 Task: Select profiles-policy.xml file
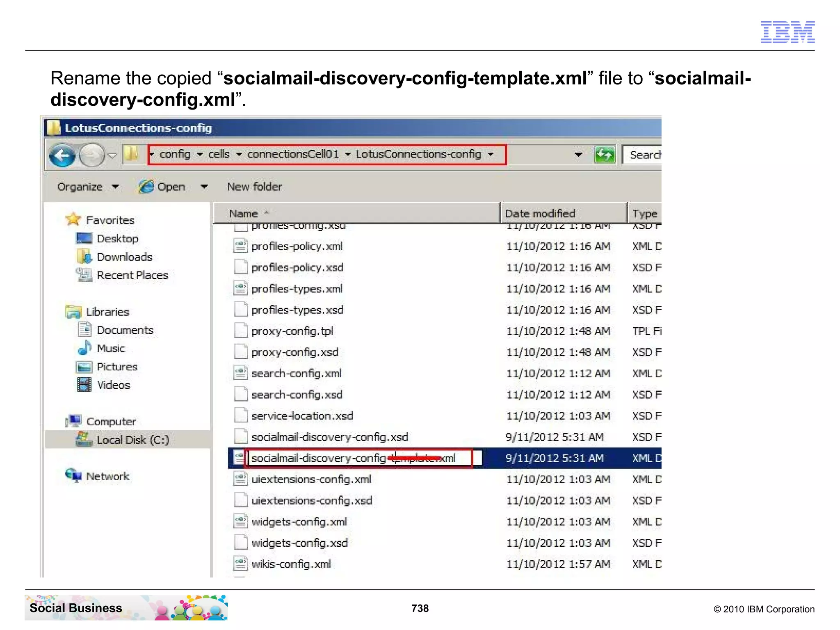tap(297, 247)
